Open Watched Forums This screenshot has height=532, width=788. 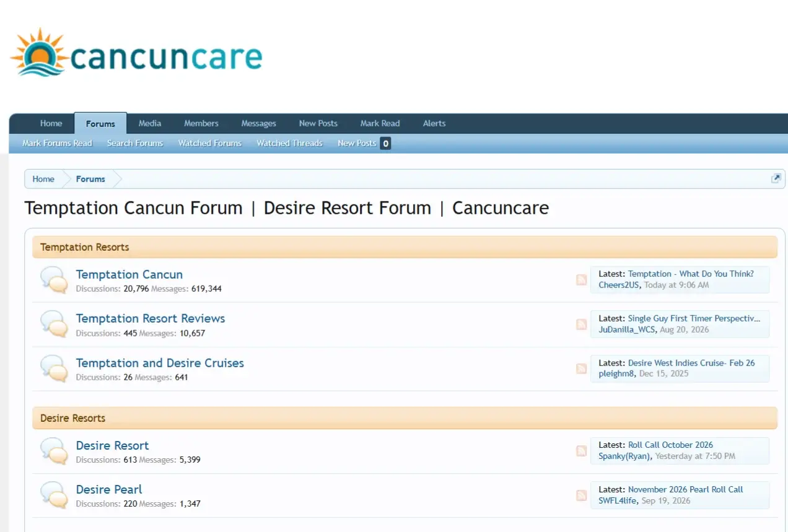pyautogui.click(x=210, y=143)
